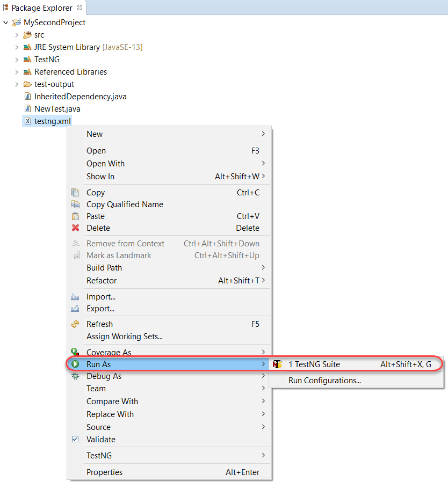Choose Open from the context menu

click(x=169, y=151)
